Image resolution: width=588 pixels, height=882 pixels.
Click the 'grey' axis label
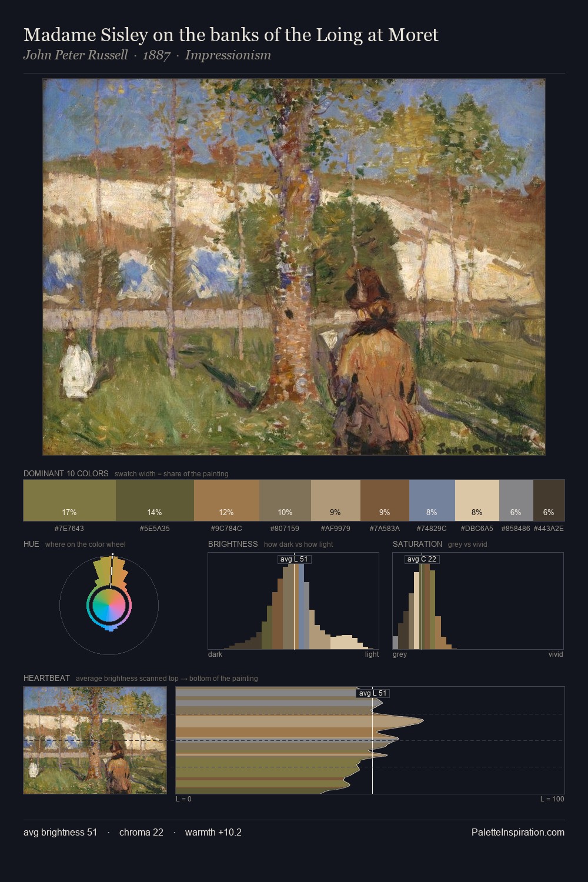click(x=400, y=654)
